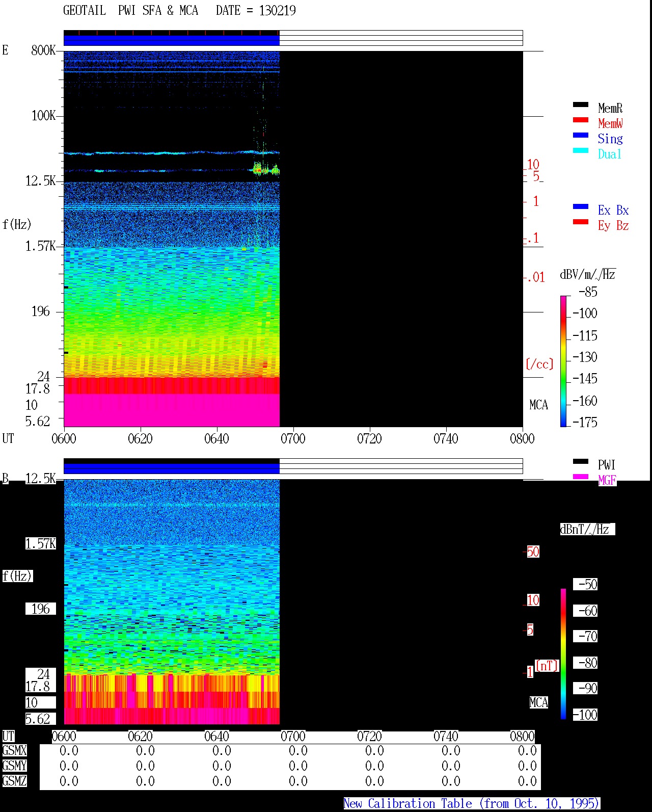652x812 pixels.
Task: Click the Ex Bx legend label
Action: [613, 210]
